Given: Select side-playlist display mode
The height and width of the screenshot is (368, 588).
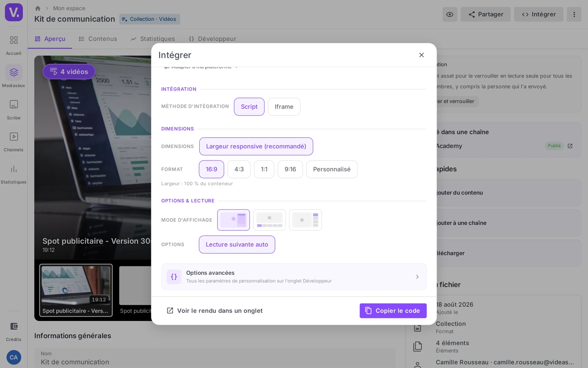Looking at the screenshot, I should click(x=233, y=220).
